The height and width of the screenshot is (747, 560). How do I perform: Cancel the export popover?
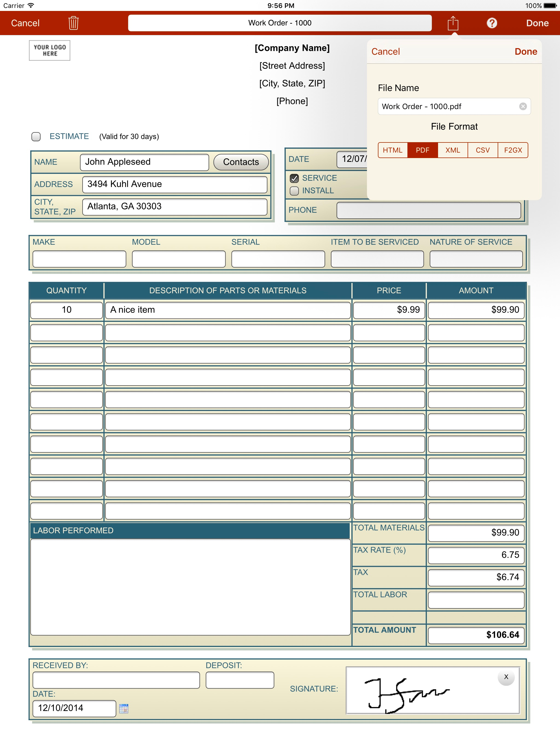tap(385, 52)
